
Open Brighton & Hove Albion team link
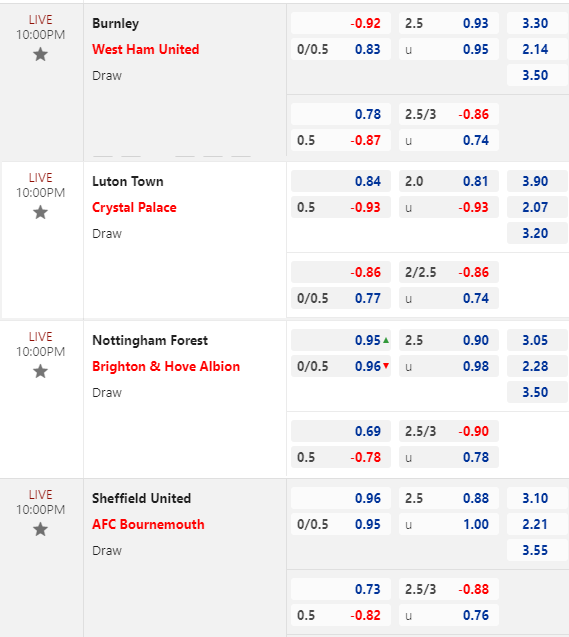pyautogui.click(x=166, y=366)
